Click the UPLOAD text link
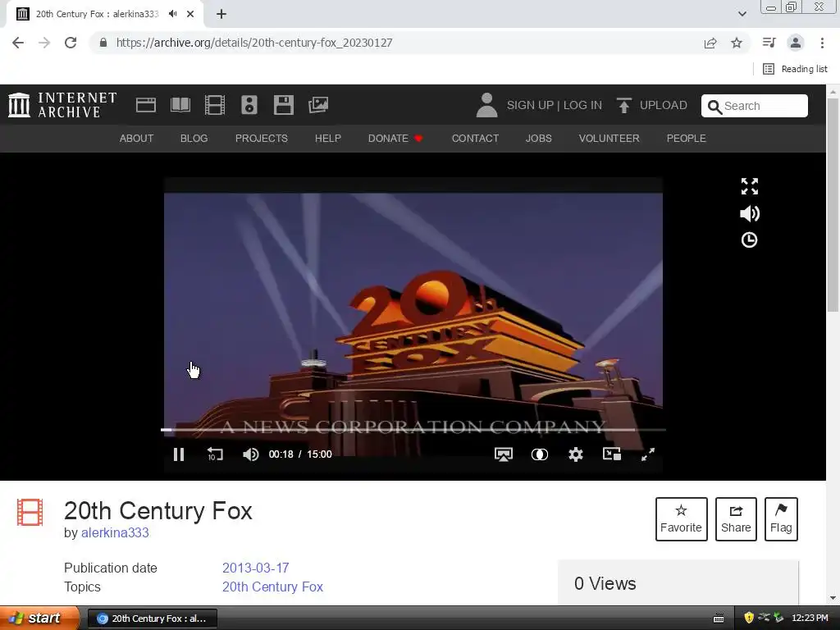840x630 pixels. click(663, 105)
